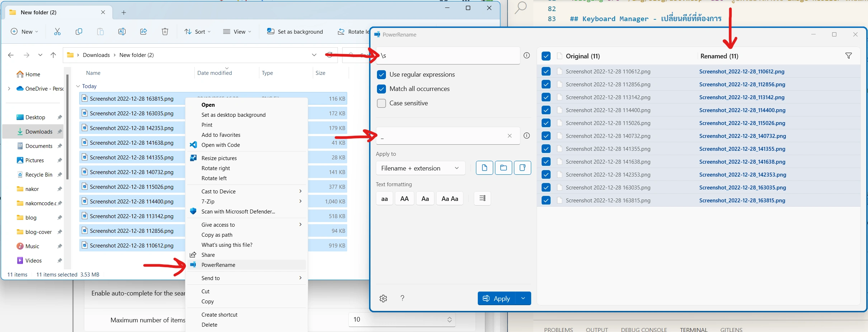The height and width of the screenshot is (332, 868).
Task: Choose Resize pictures from the context menu
Action: (246, 158)
